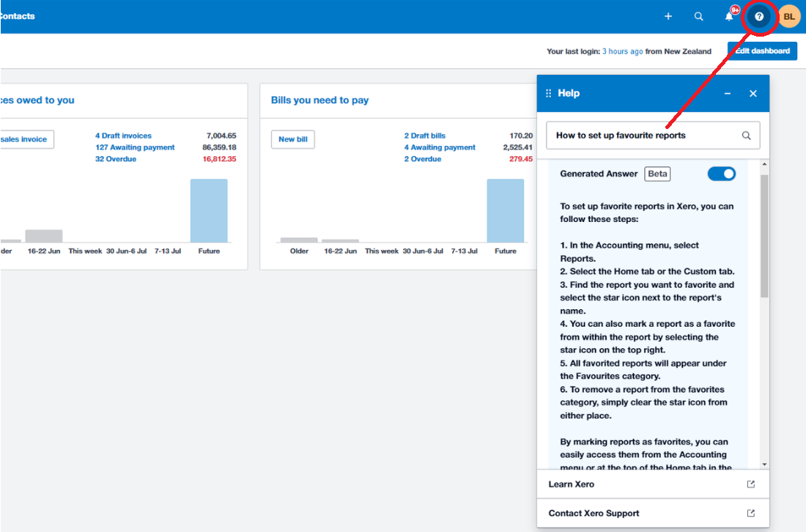
Task: Click the Help panel scroll down arrow
Action: point(764,464)
